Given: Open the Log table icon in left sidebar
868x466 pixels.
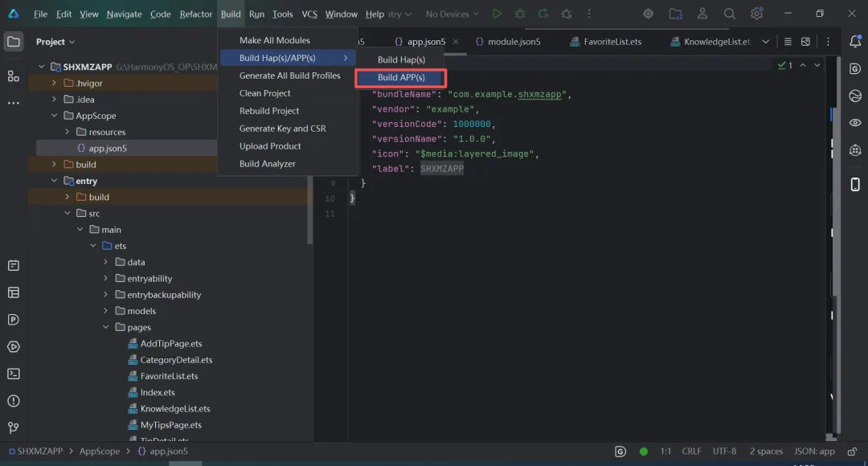Looking at the screenshot, I should pos(14,292).
